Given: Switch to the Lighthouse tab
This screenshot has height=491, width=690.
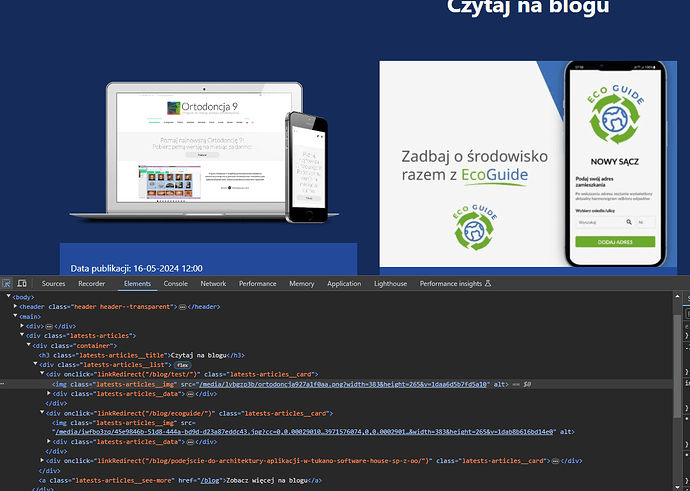Looking at the screenshot, I should coord(390,284).
